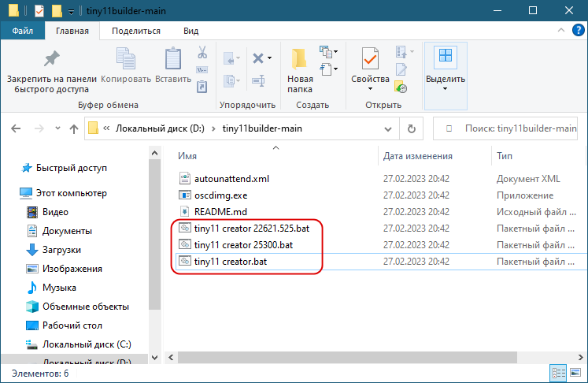588x383 pixels.
Task: Open Рабочий стол in sidebar
Action: coord(72,325)
